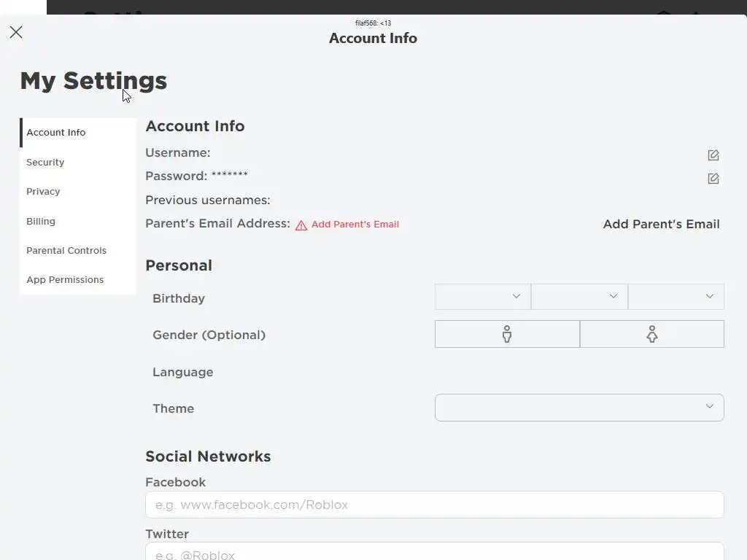Image resolution: width=747 pixels, height=560 pixels.
Task: Open the birthday day dropdown
Action: pos(579,297)
